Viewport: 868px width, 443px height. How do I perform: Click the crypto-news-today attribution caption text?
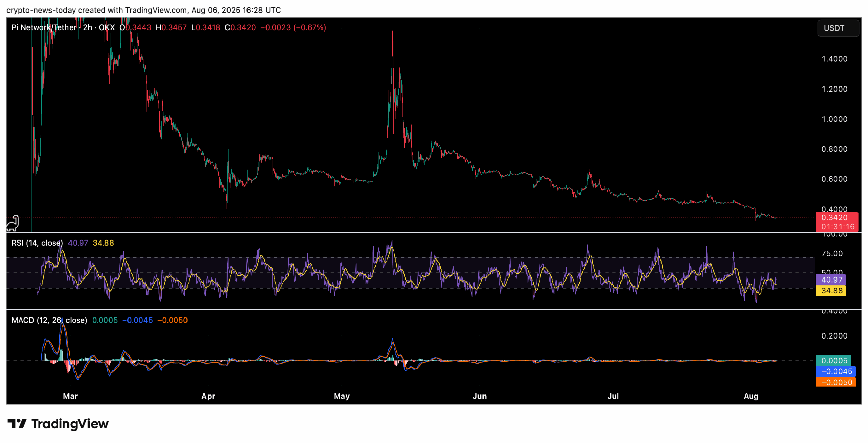(x=144, y=10)
